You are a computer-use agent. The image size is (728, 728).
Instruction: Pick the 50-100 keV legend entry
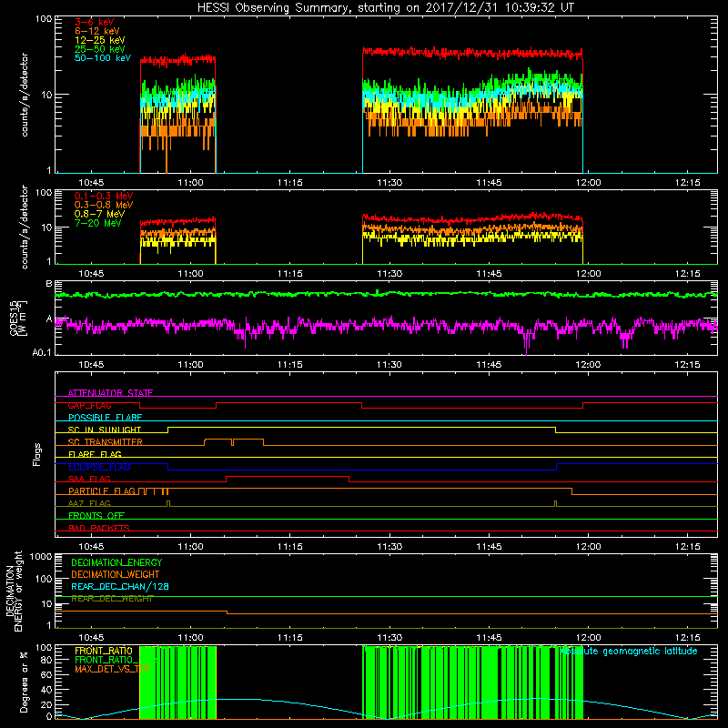click(103, 58)
